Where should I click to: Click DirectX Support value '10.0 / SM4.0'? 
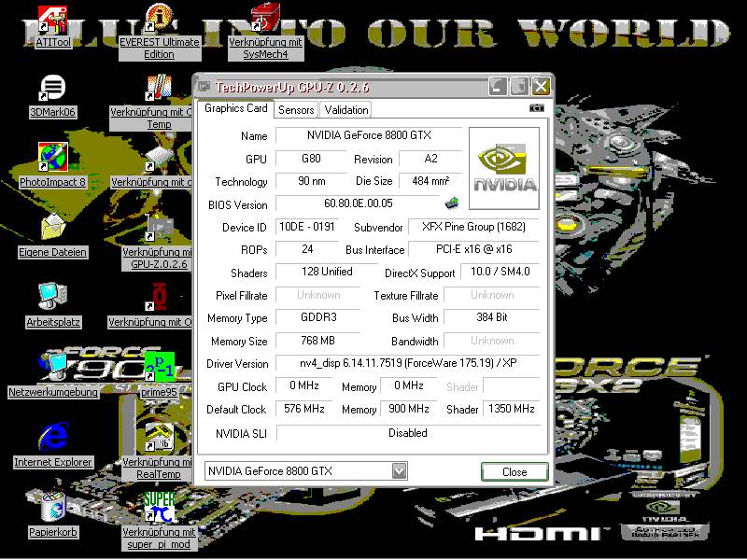point(500,272)
